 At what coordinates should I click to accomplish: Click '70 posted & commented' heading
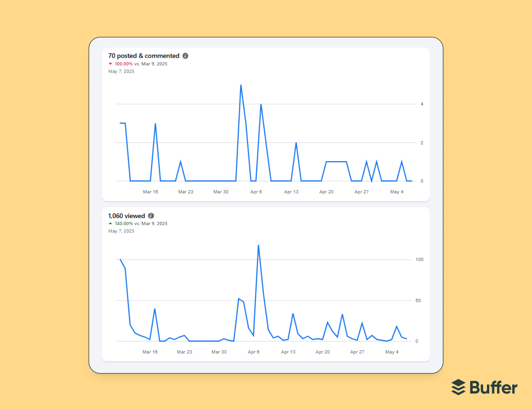coord(144,56)
